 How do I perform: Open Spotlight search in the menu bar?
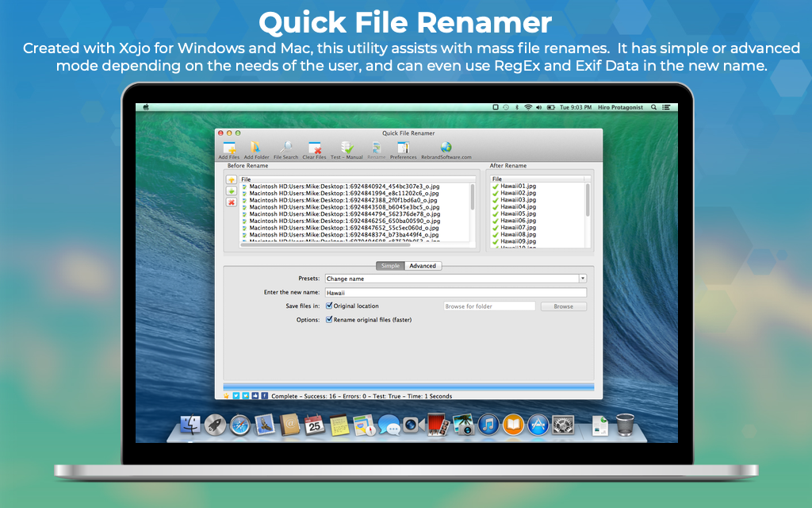pyautogui.click(x=653, y=107)
